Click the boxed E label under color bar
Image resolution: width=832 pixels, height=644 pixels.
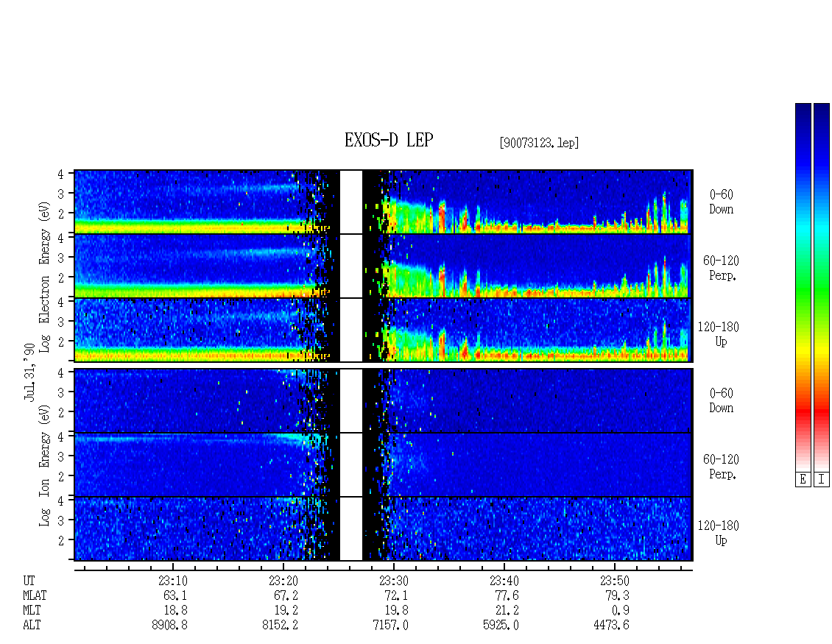[803, 480]
